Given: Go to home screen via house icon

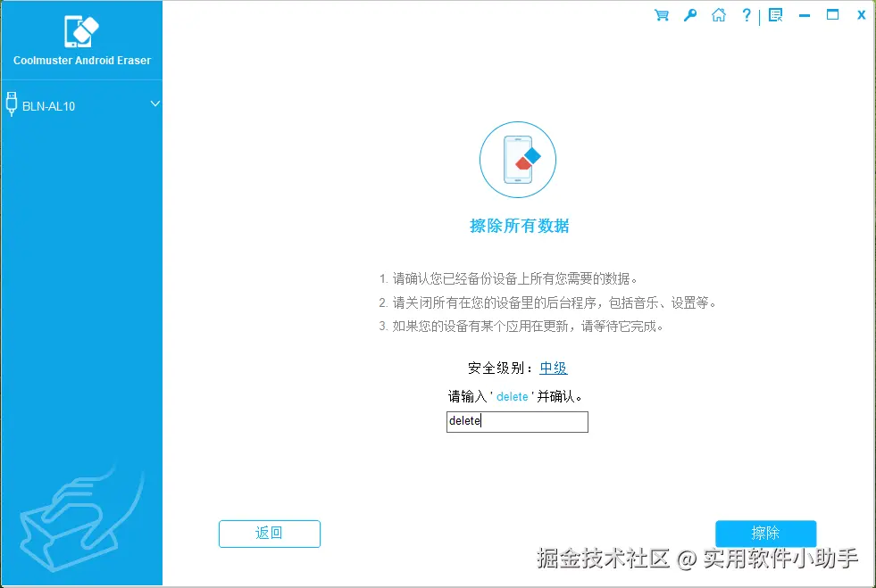Looking at the screenshot, I should [x=719, y=15].
